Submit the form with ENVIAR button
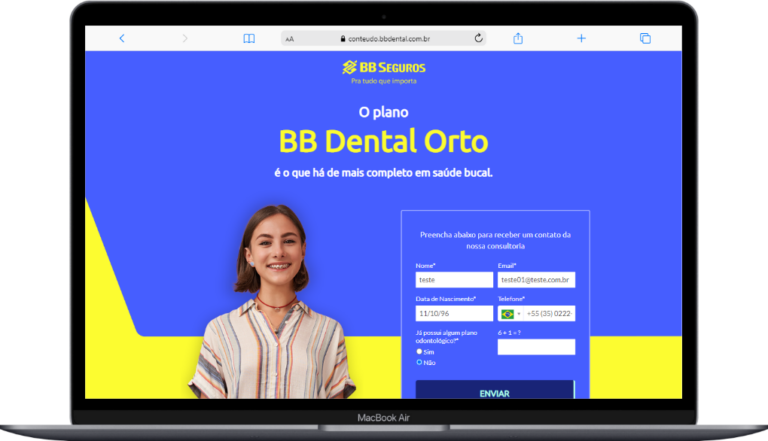The image size is (768, 441). [495, 390]
